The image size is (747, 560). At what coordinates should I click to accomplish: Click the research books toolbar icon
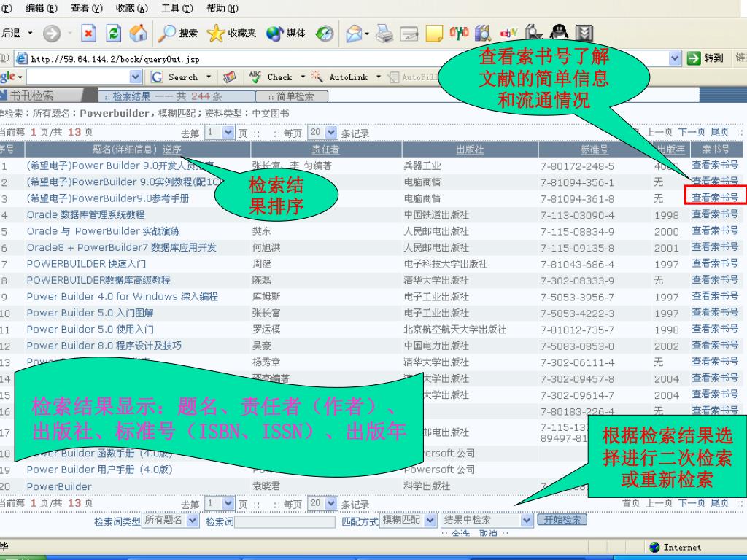tap(483, 33)
